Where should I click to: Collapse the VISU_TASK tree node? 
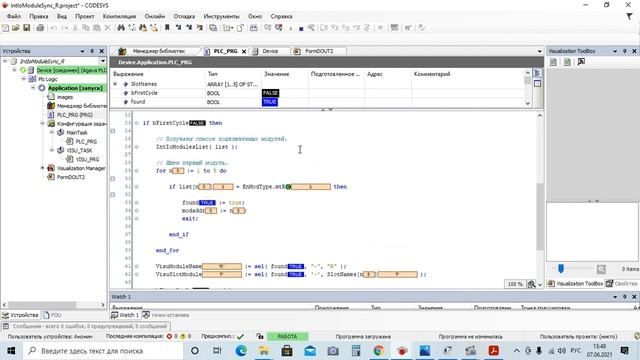pyautogui.click(x=52, y=150)
